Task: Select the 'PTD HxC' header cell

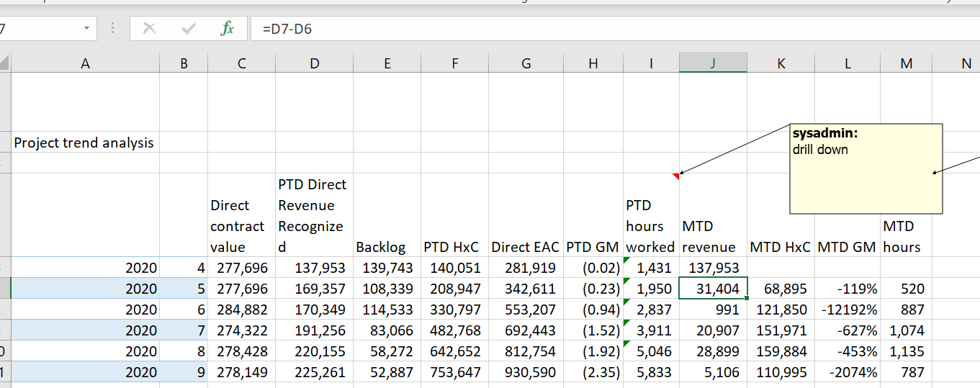Action: (x=454, y=215)
